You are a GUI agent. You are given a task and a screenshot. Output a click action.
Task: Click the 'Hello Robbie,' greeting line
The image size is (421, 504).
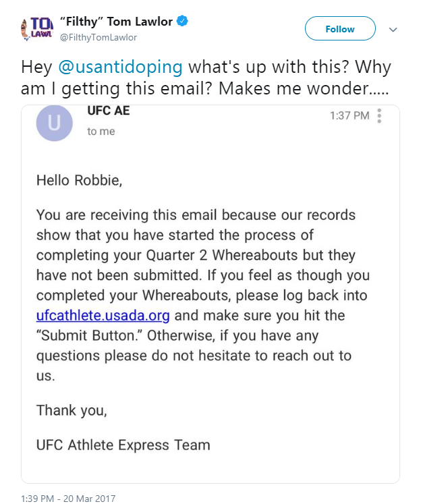80,180
